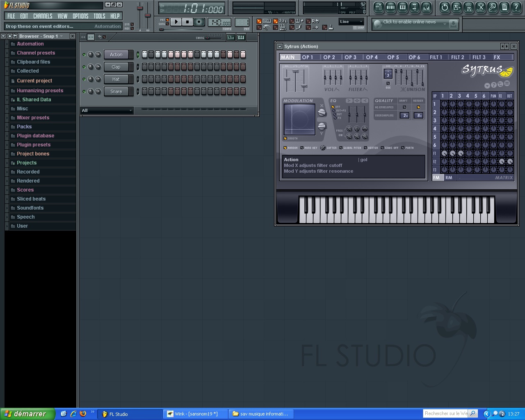Image resolution: width=525 pixels, height=420 pixels.
Task: Enable the Gibbs Off checkbox
Action: tap(382, 148)
